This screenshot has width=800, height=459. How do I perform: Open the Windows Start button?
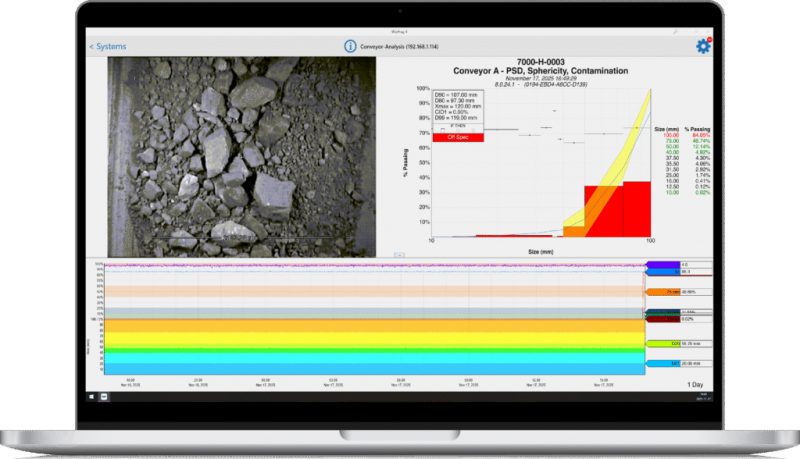[92, 397]
